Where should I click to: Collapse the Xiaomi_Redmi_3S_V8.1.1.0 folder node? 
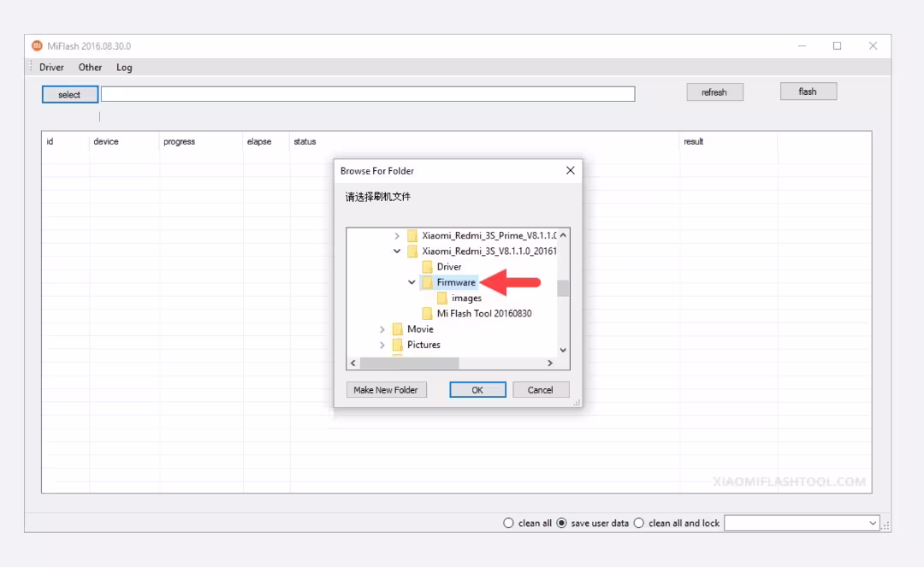397,251
